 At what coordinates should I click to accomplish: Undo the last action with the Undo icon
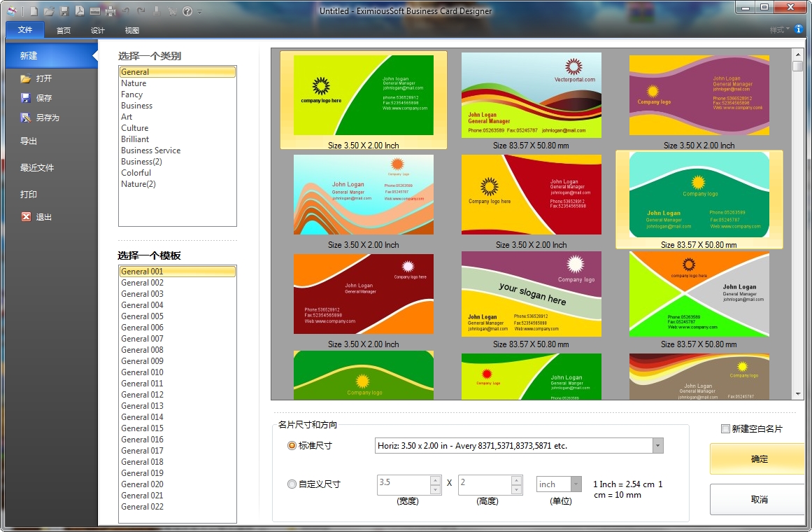click(125, 10)
